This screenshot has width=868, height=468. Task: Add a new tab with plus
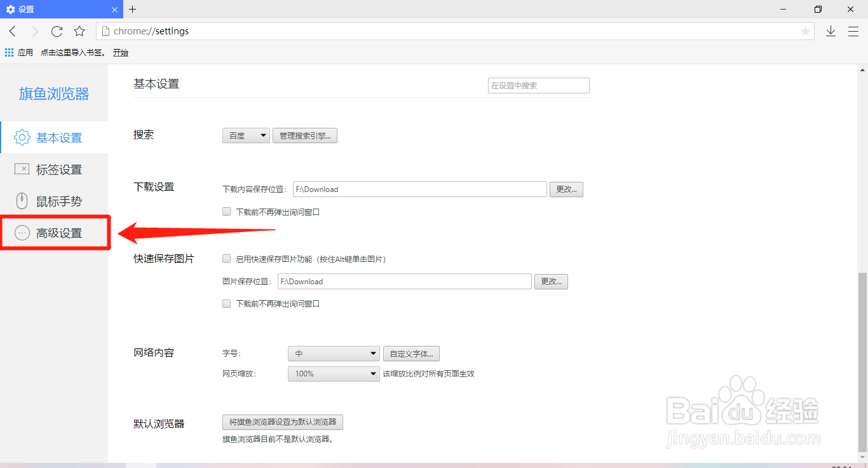(x=132, y=9)
